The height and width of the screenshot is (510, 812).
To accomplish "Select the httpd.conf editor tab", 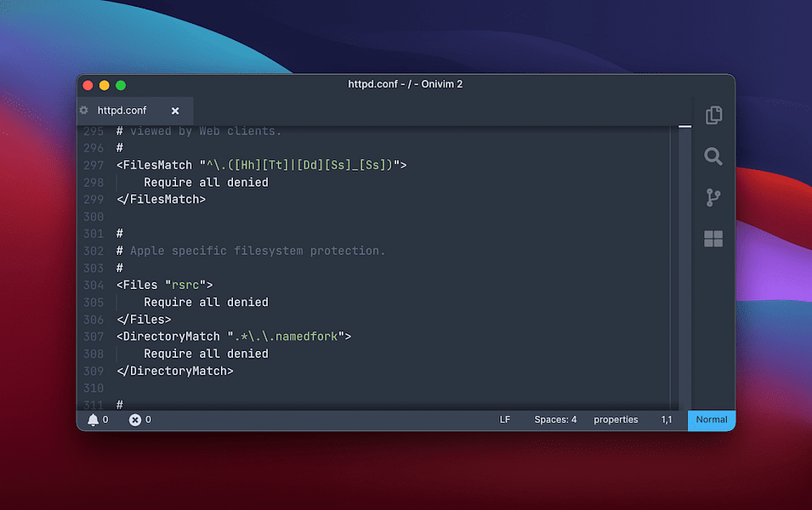I will coord(122,110).
